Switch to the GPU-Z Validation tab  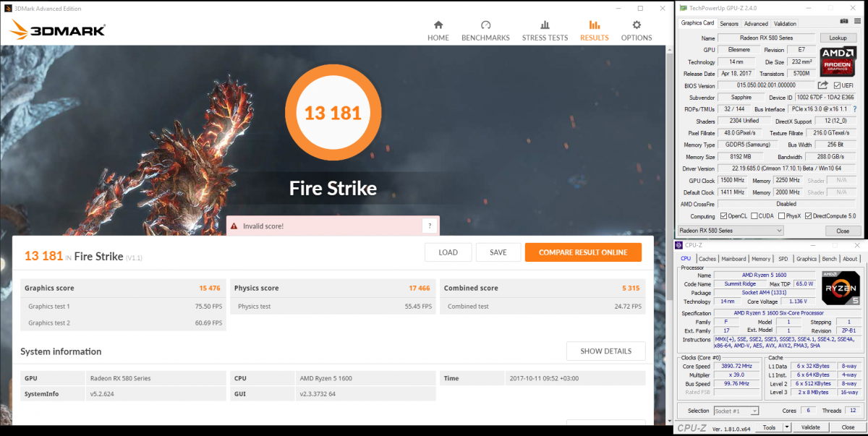pos(785,24)
